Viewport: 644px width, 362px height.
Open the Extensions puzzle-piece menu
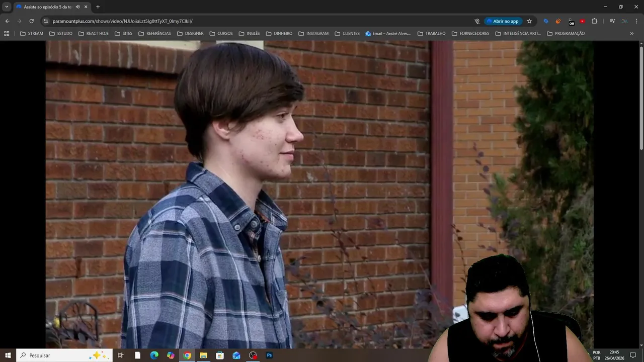pos(595,21)
